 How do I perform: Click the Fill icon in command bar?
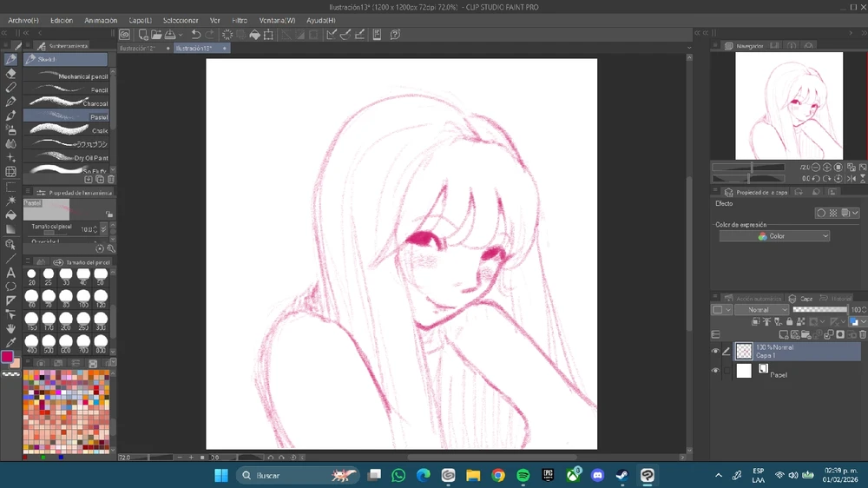(x=254, y=35)
